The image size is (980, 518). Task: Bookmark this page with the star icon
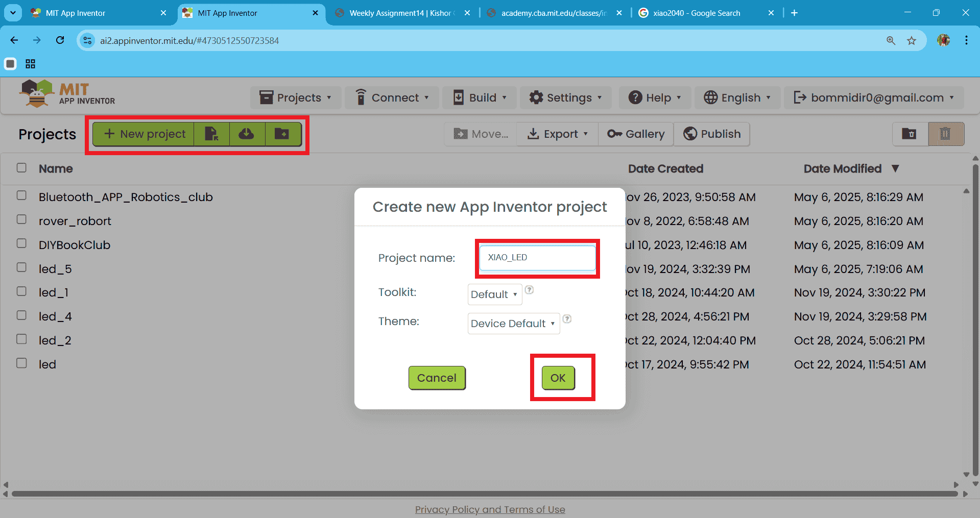(x=912, y=41)
